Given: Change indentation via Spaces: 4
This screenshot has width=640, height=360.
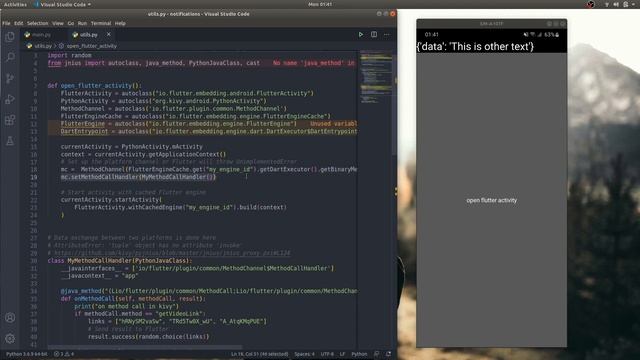Looking at the screenshot, I should click(304, 354).
